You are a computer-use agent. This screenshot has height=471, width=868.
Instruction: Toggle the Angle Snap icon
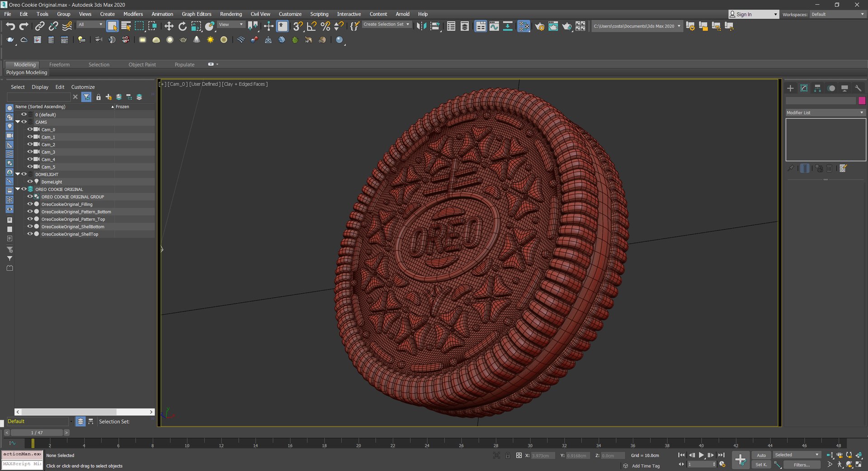click(311, 26)
